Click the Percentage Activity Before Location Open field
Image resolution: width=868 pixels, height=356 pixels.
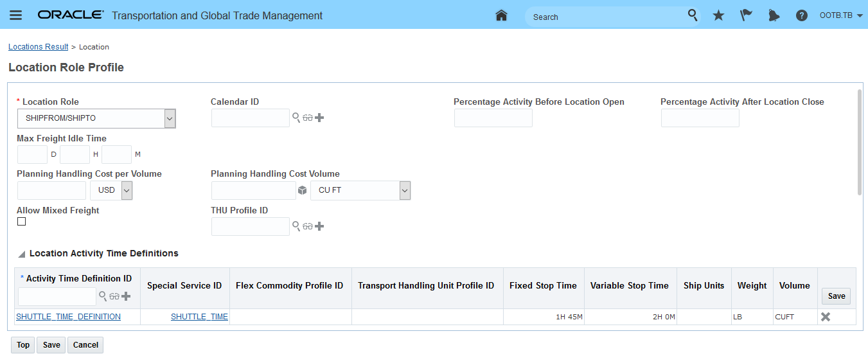click(493, 118)
